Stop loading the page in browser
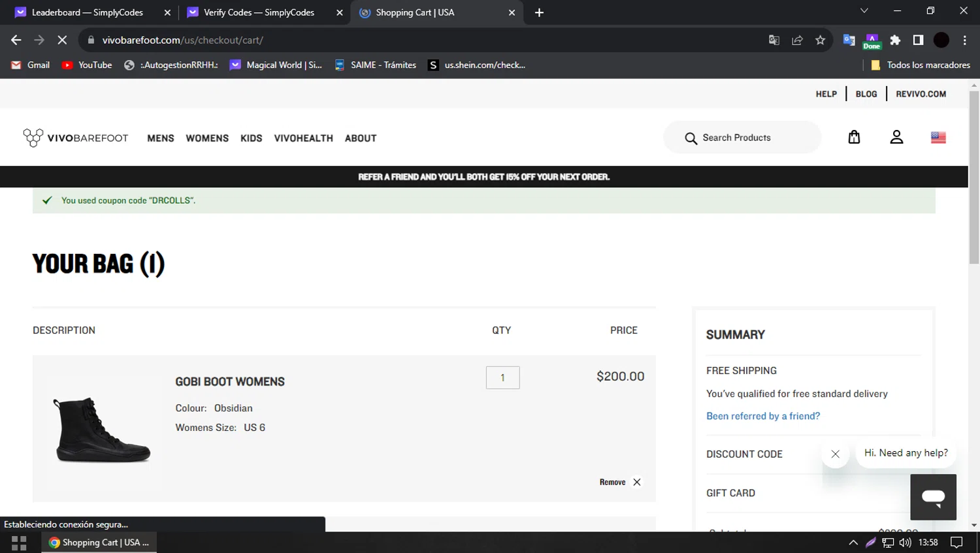 point(62,40)
